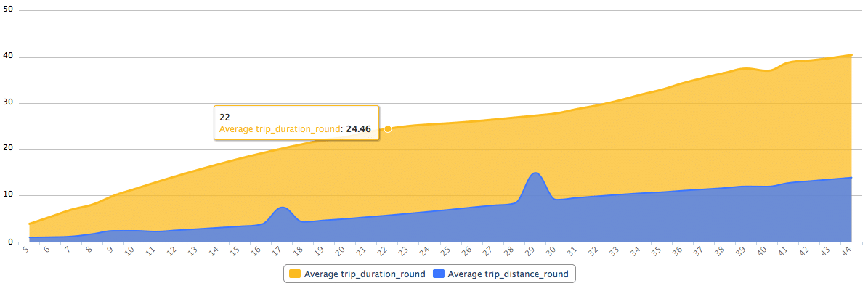
Task: Click x-axis label 44
Action: coord(845,252)
